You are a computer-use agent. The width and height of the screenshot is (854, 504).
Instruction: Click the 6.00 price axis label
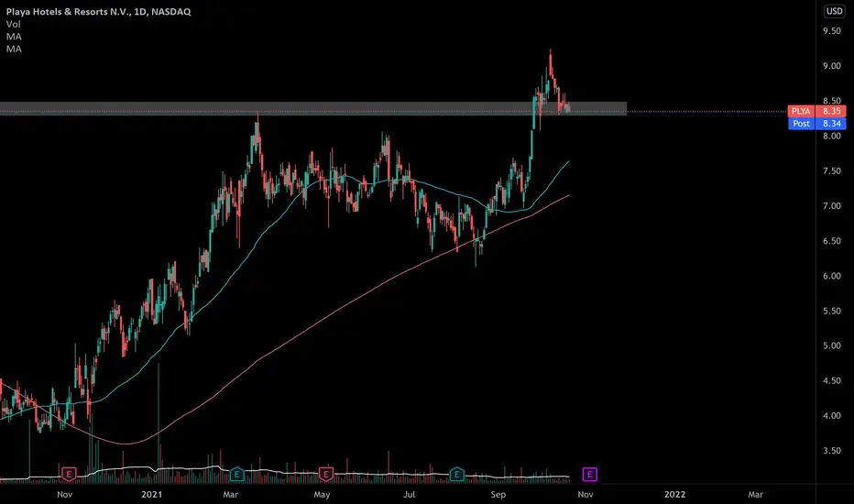point(832,276)
